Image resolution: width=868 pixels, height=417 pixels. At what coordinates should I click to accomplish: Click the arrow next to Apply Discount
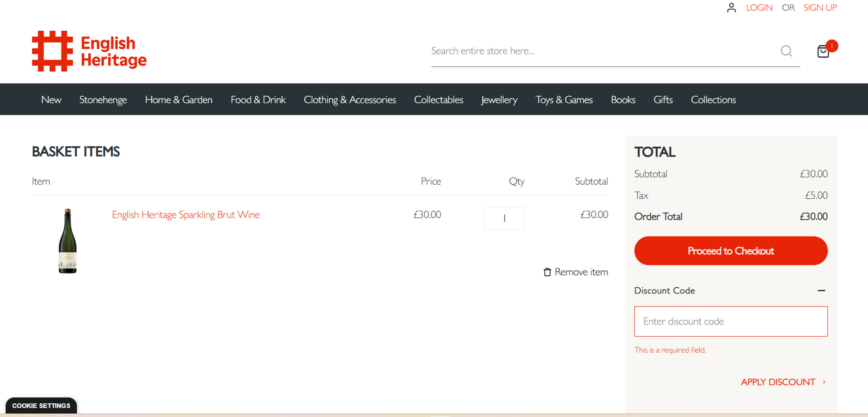(824, 382)
